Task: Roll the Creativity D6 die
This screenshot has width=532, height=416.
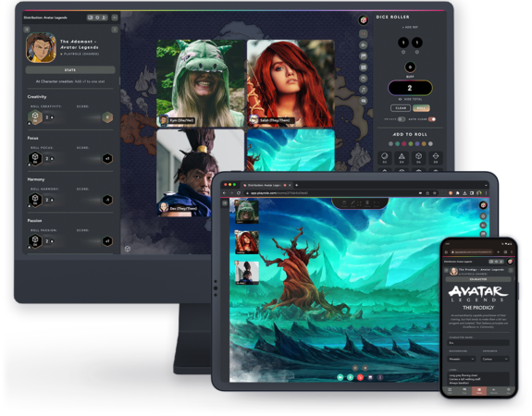Action: [35, 117]
